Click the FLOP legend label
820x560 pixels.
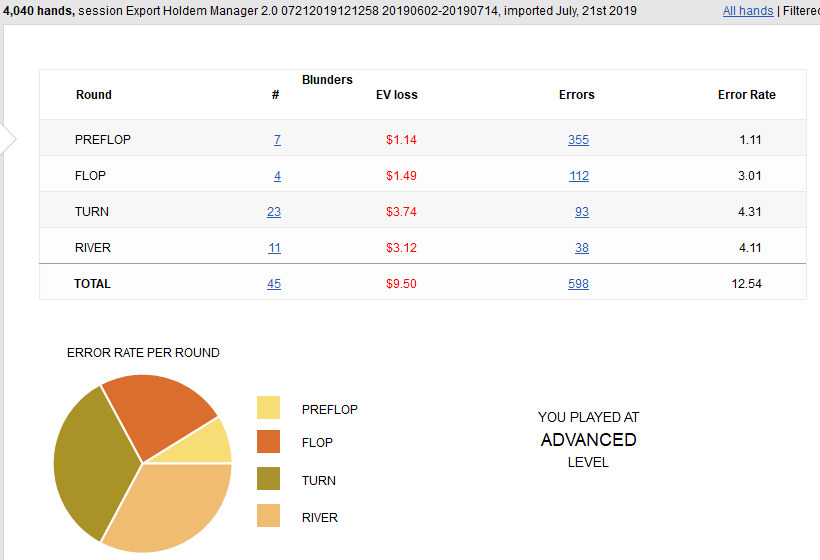[317, 443]
